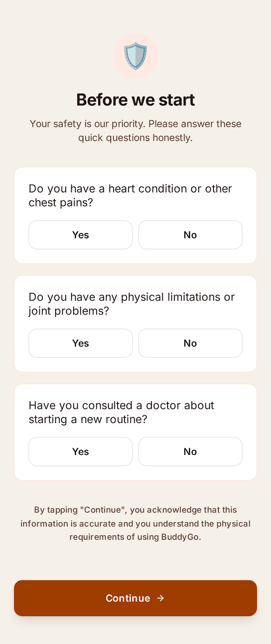This screenshot has height=644, width=271.
Task: Select Yes for physical limitations question
Action: [81, 343]
